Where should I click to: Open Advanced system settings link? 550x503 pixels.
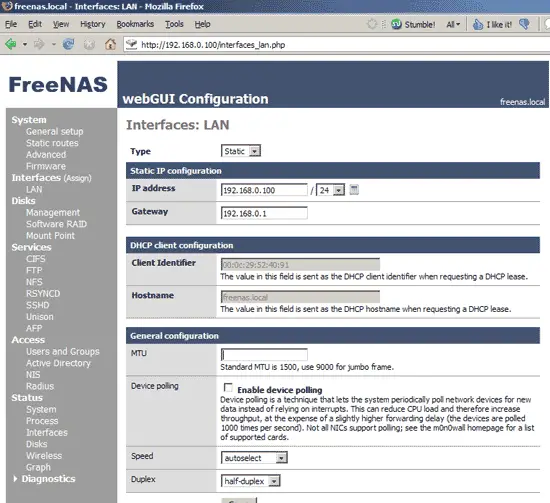[x=46, y=155]
